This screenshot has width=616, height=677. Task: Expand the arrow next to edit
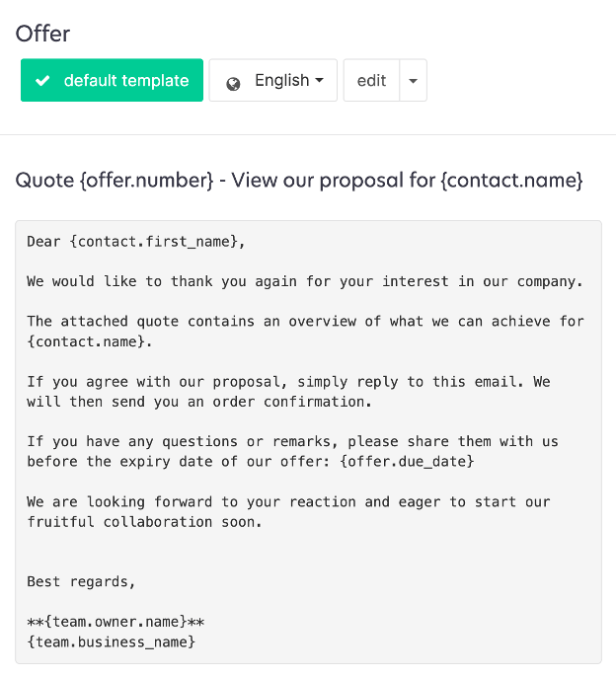(413, 82)
